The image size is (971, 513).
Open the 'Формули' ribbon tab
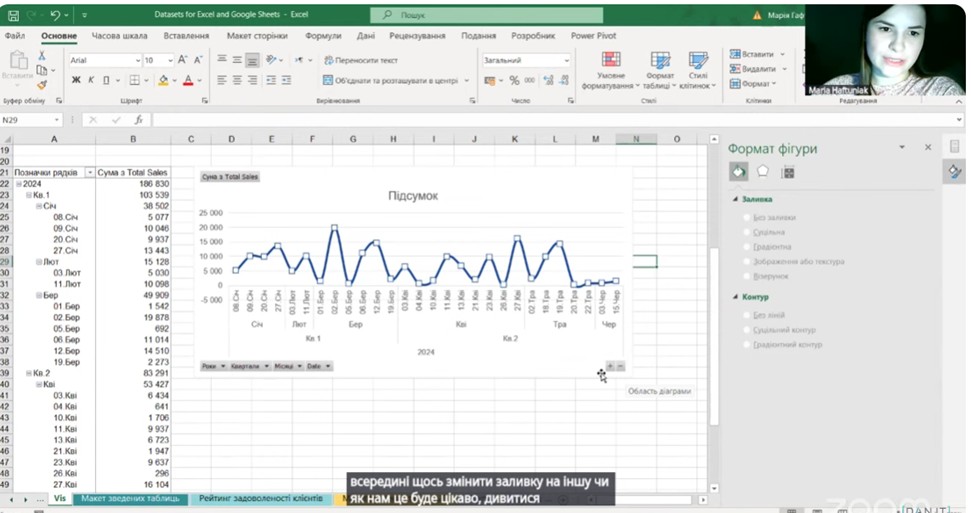pos(323,35)
